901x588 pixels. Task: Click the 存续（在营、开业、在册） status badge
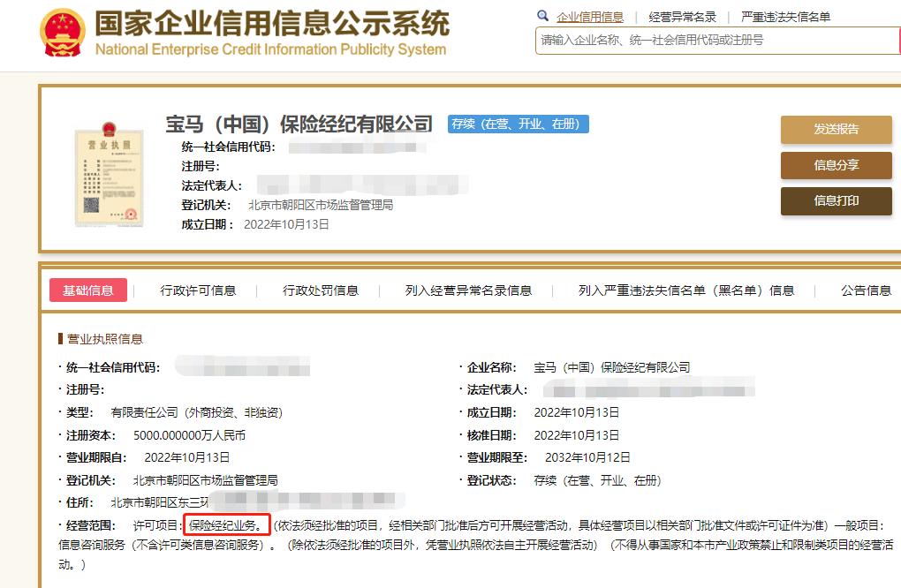click(x=520, y=124)
